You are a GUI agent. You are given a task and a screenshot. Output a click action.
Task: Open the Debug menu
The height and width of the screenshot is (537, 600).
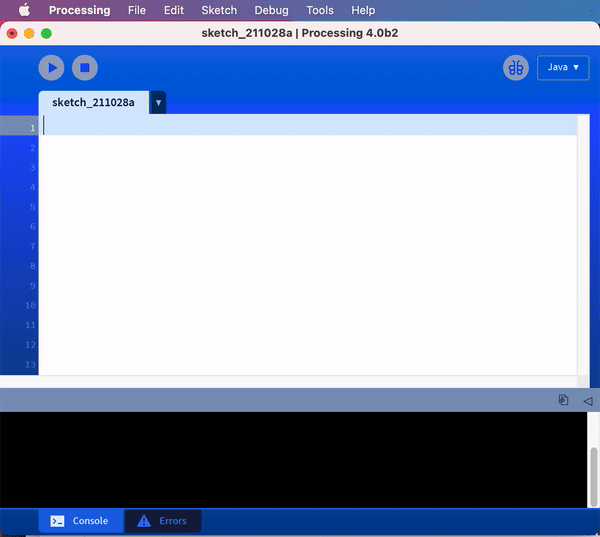coord(272,10)
